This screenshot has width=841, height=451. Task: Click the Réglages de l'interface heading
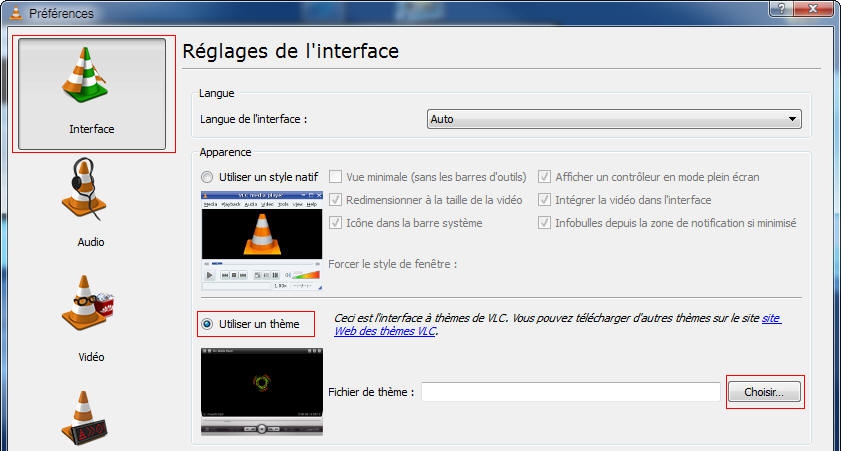pyautogui.click(x=291, y=51)
